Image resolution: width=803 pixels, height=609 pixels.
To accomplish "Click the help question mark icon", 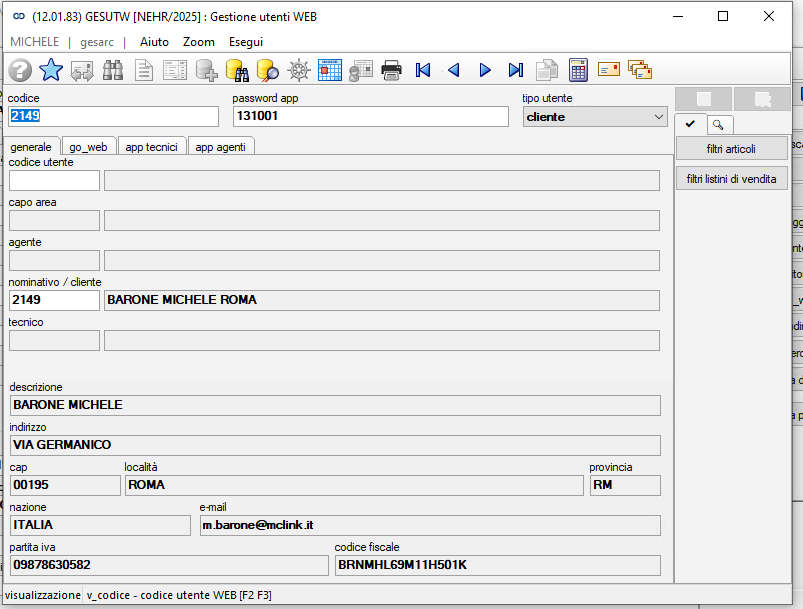I will [x=20, y=70].
